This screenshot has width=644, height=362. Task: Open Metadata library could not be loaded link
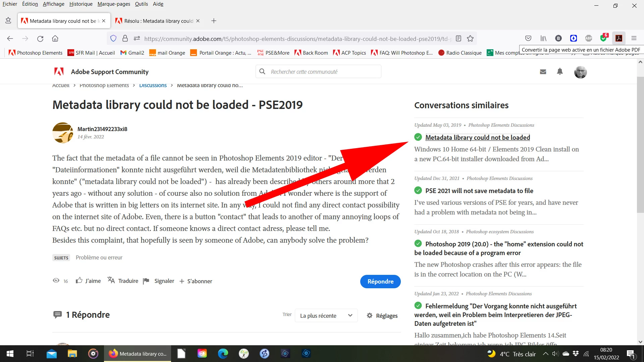[477, 137]
